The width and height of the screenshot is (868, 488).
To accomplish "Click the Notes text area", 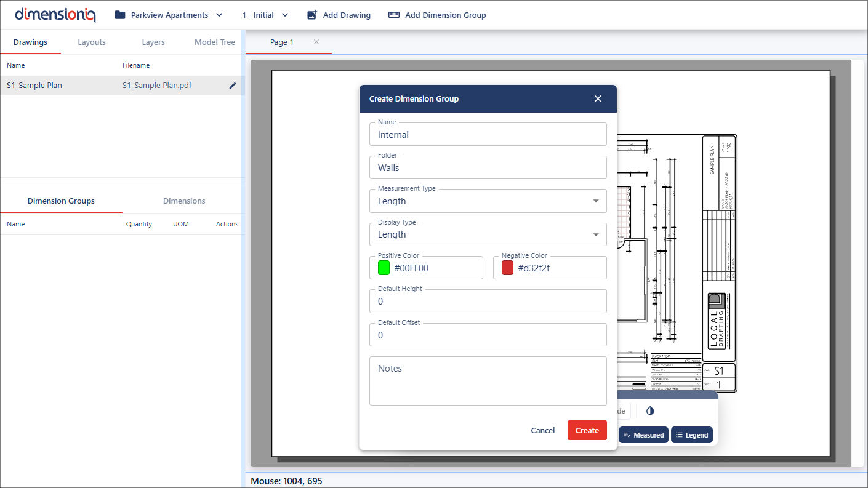I will click(488, 382).
